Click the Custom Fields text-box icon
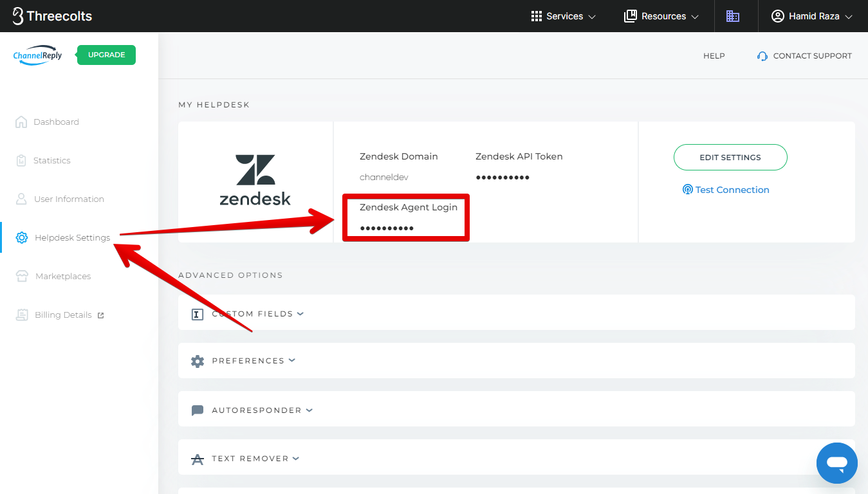Viewport: 868px width, 494px height. pos(198,315)
